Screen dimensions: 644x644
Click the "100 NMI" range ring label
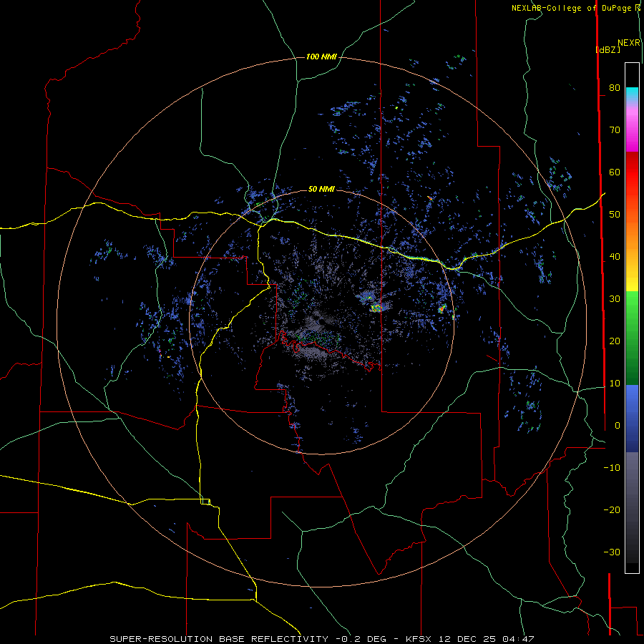321,57
